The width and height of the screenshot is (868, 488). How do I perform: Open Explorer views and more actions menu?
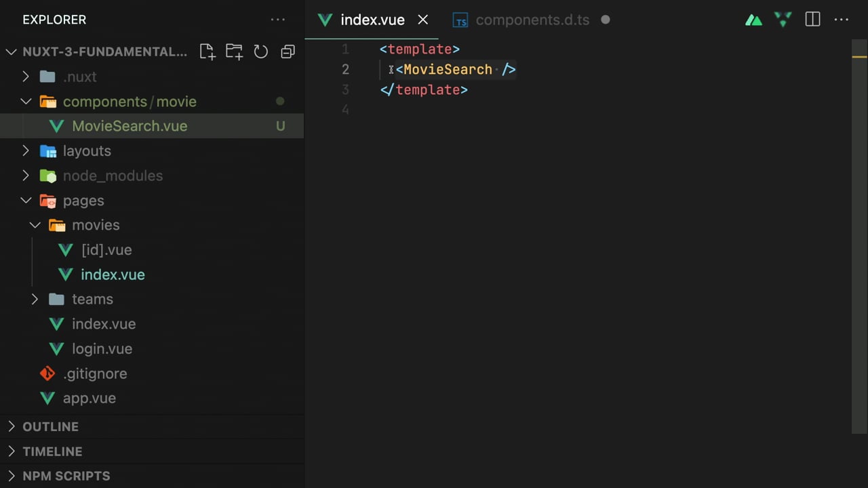[278, 20]
